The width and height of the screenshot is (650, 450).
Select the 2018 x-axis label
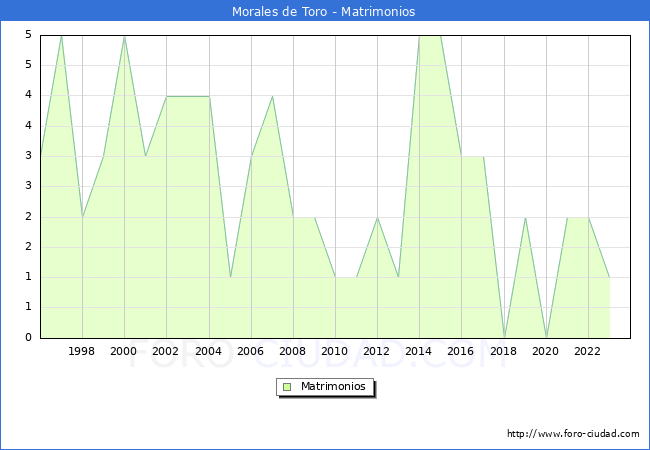point(503,351)
